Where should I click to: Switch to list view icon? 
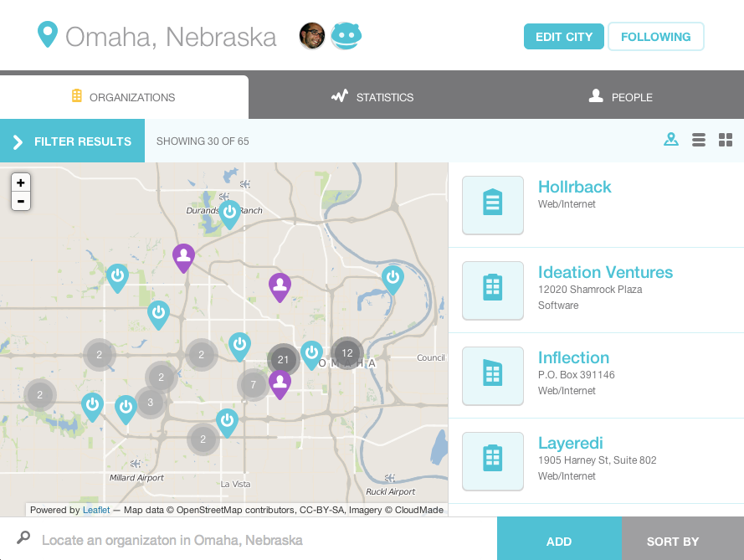pos(699,140)
